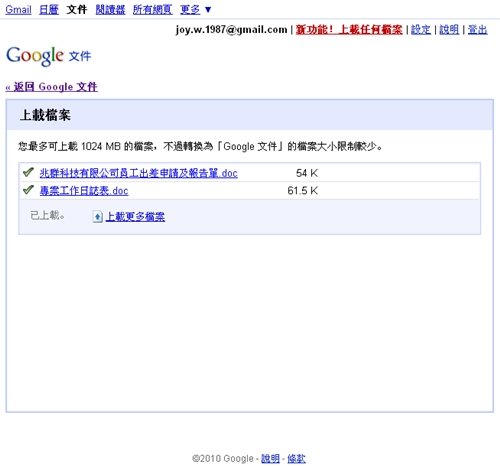Viewport: 500px width, 467px height.
Task: Select the 文件 documents tab
Action: click(x=77, y=10)
